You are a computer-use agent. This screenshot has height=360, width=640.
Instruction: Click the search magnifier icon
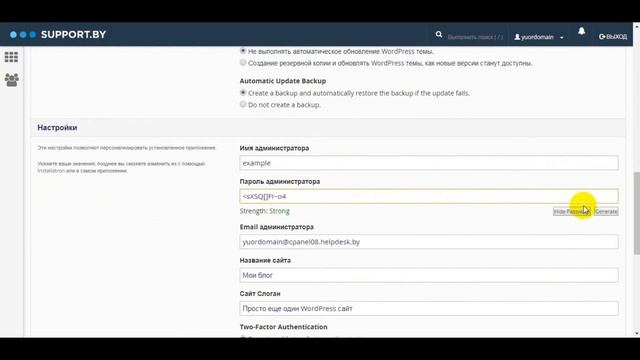tap(439, 35)
